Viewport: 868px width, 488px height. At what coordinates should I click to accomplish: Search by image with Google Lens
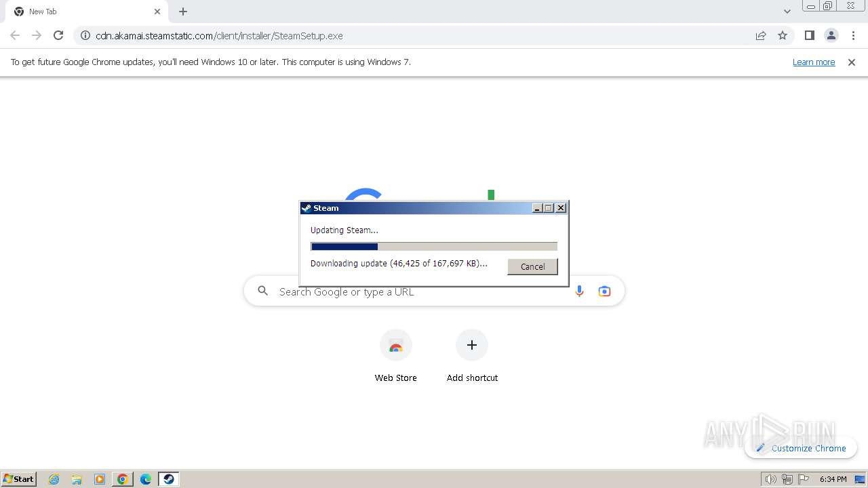point(604,291)
